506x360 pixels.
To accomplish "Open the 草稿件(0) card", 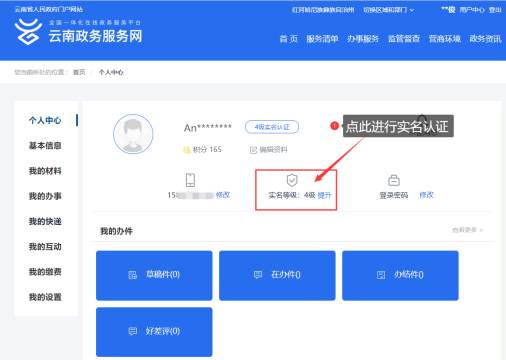I will (154, 276).
